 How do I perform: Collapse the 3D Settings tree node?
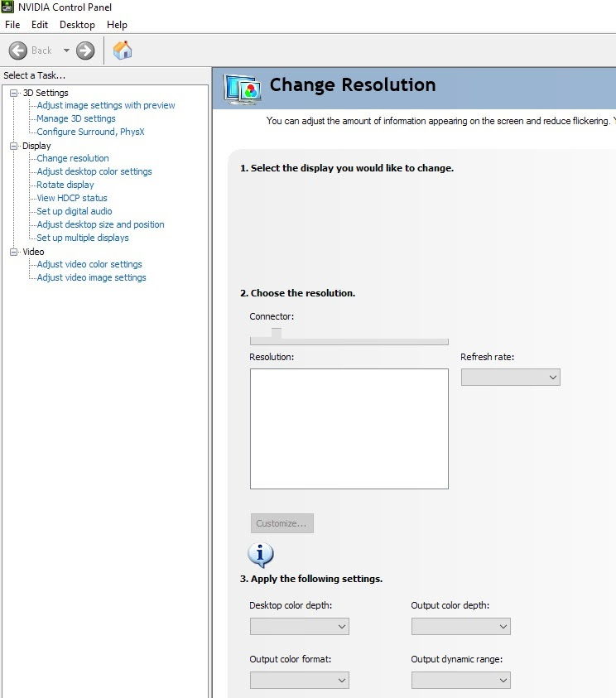pyautogui.click(x=14, y=93)
